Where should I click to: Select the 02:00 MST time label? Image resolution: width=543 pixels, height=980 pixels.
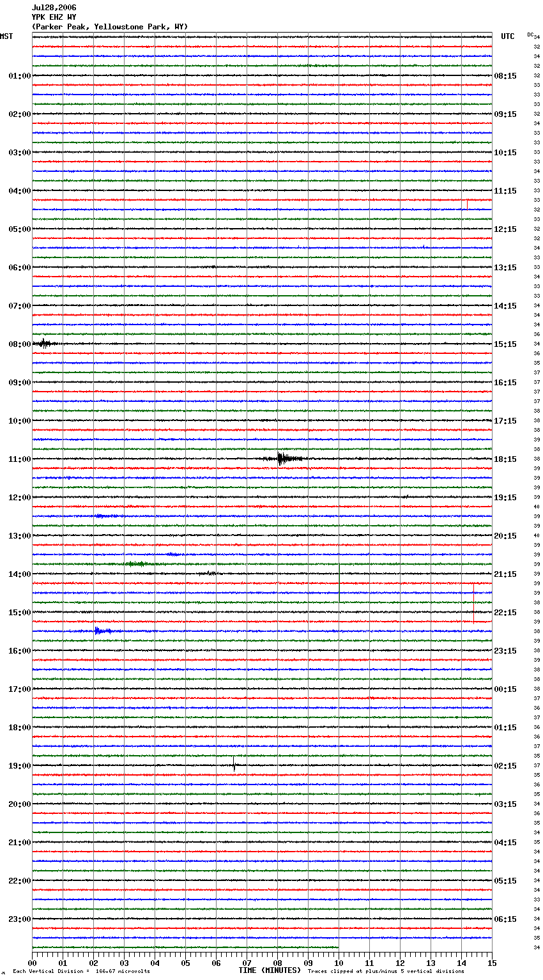(x=20, y=114)
